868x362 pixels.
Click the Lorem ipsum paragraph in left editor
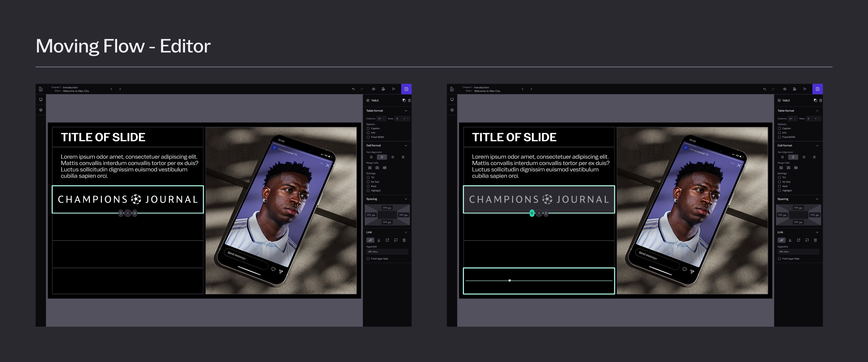130,166
